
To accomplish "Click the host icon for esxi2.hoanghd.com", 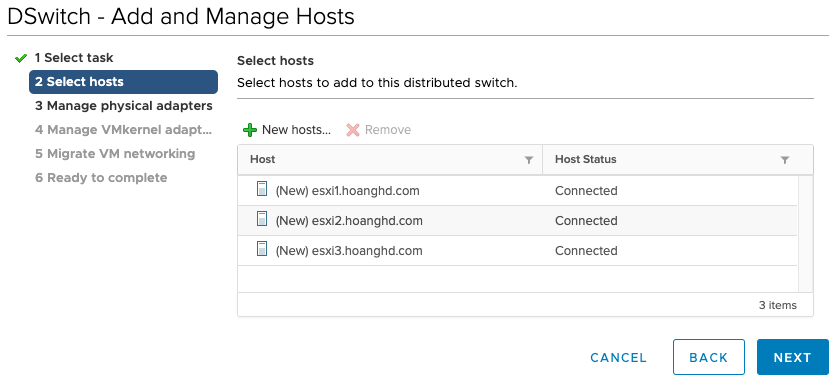I will pos(262,219).
